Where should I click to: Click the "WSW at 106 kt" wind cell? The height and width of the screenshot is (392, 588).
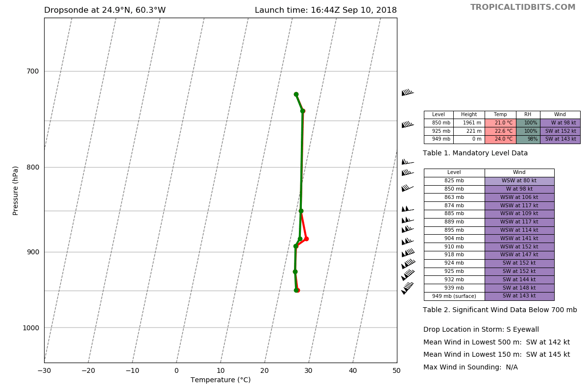[x=519, y=197]
